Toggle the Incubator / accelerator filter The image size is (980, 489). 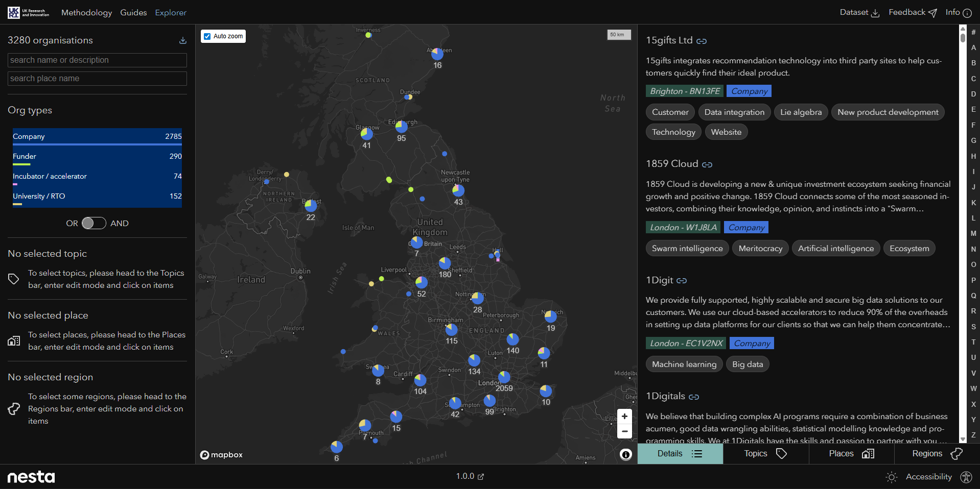tap(97, 177)
